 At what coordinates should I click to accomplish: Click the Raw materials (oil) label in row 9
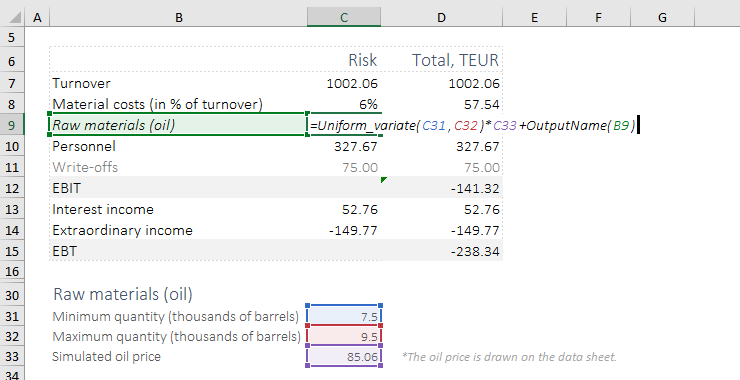click(x=113, y=125)
